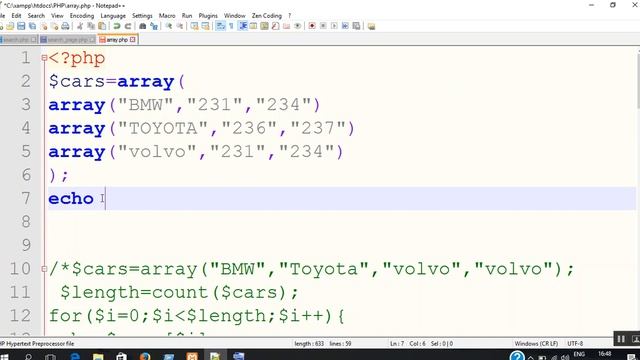This screenshot has height=360, width=640.
Task: Run macro multiple times icon
Action: [x=345, y=26]
